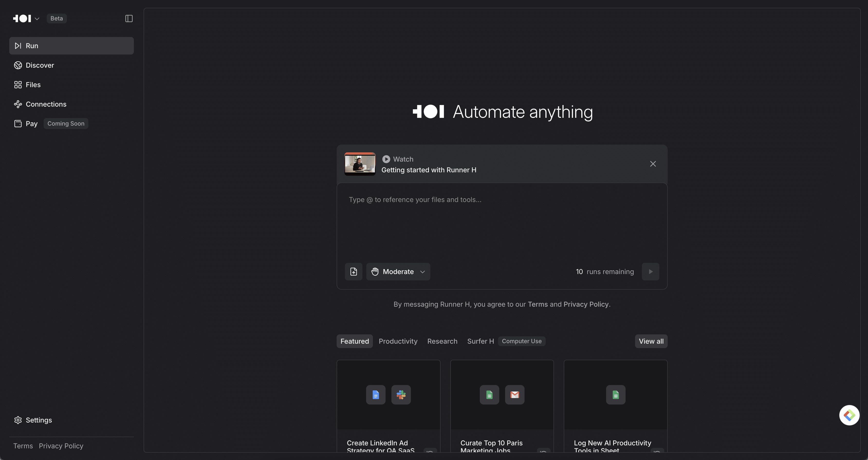Open the Discover page
Screen dimensions: 868x460
coord(40,65)
